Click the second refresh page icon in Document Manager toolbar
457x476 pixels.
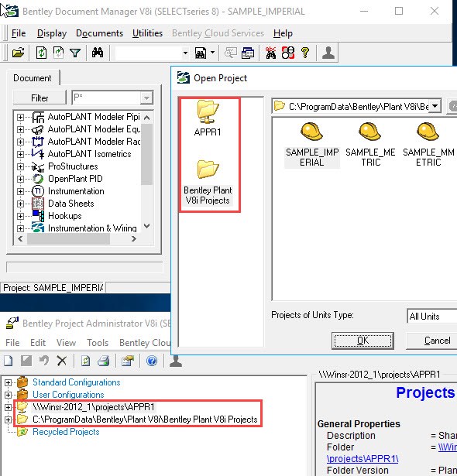[58, 53]
